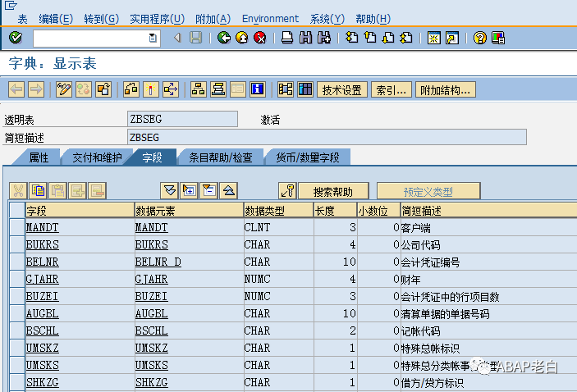Click the 附加结构... button
This screenshot has height=392, width=577.
pos(445,89)
